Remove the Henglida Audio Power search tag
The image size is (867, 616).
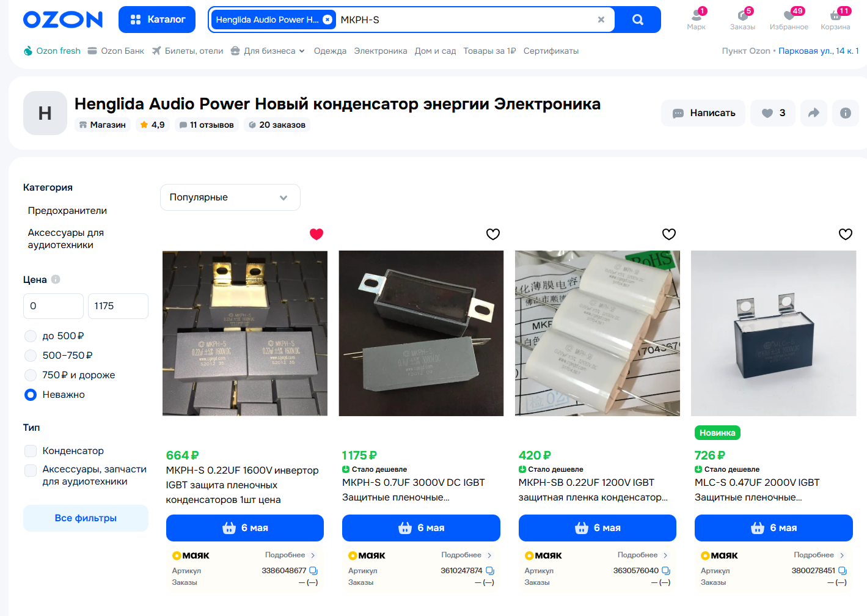click(327, 20)
